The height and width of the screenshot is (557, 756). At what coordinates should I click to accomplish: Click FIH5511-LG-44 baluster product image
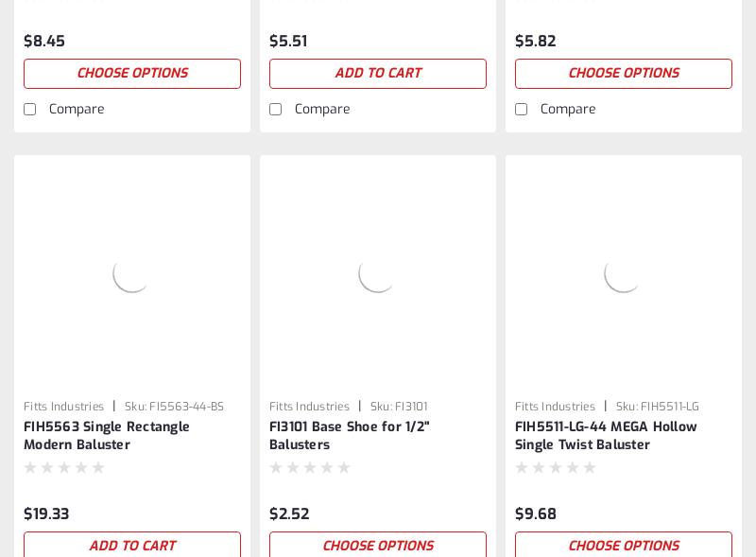pos(624,273)
